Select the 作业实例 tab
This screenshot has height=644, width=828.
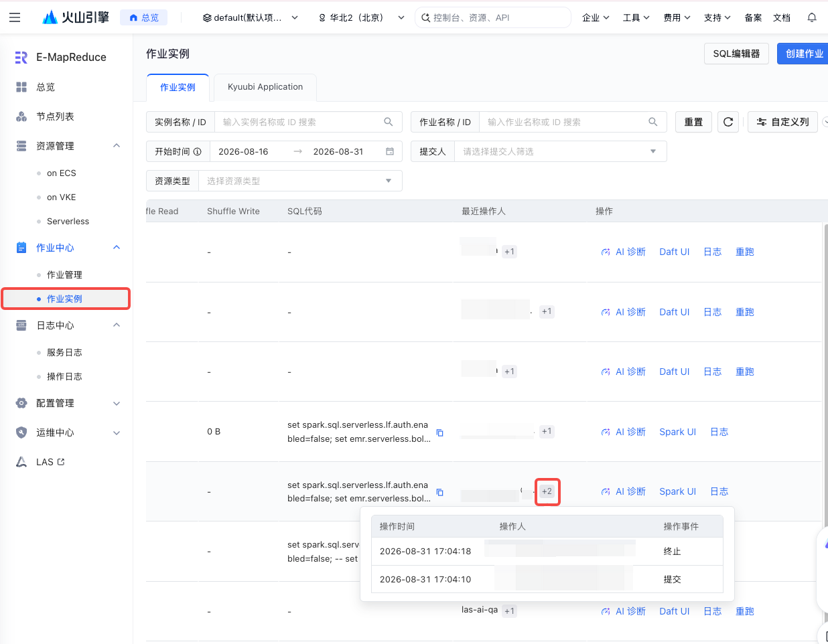(x=178, y=88)
